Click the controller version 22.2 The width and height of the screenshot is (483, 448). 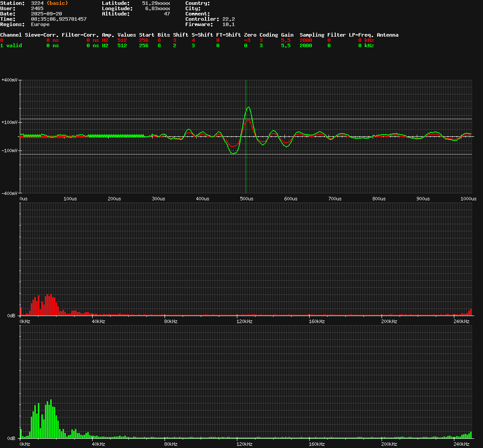click(x=228, y=19)
